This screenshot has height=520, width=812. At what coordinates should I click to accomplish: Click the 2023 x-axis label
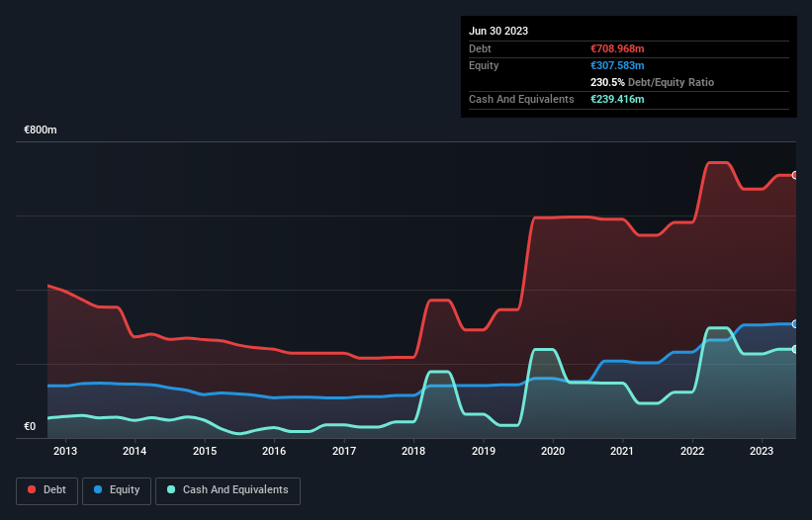pos(762,451)
